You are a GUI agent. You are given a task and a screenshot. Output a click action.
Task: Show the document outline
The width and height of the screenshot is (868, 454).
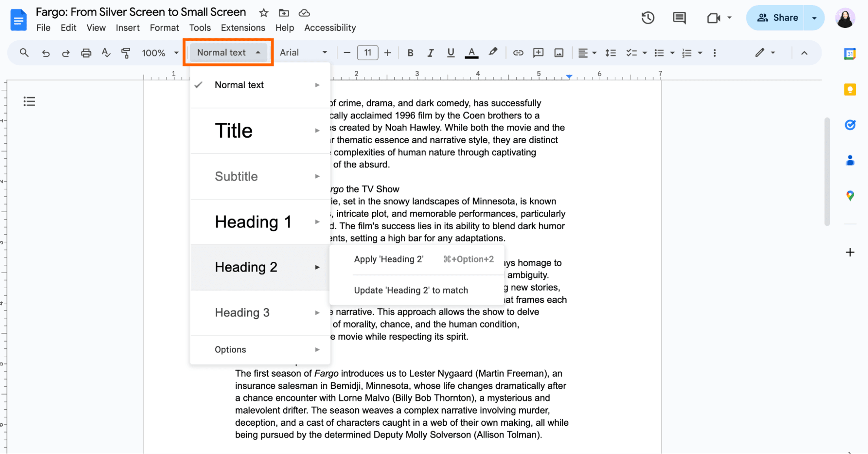[x=30, y=102]
